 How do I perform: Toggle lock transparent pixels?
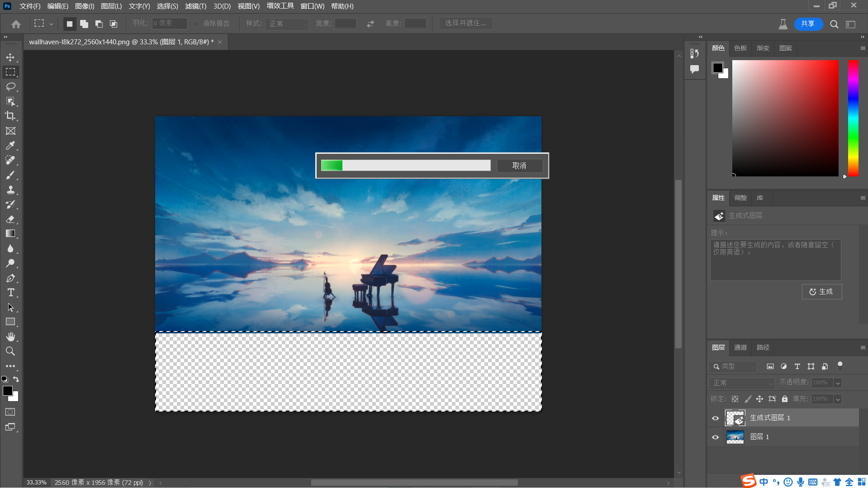tap(735, 399)
